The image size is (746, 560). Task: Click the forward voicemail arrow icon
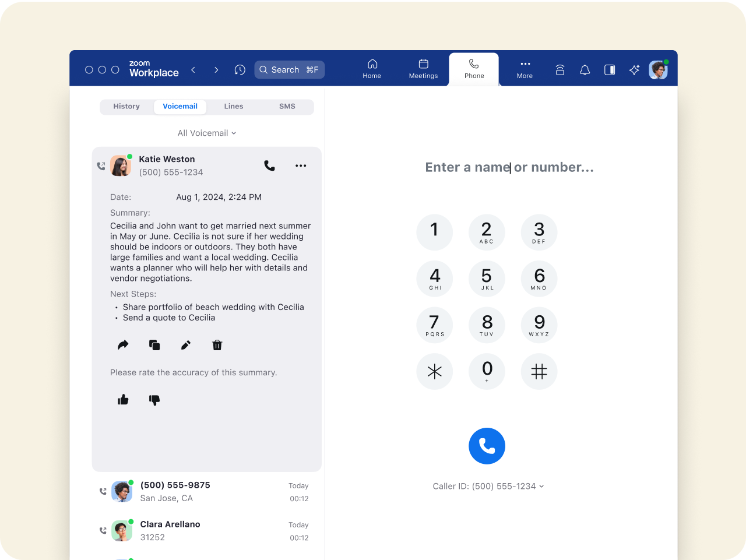[x=123, y=345]
